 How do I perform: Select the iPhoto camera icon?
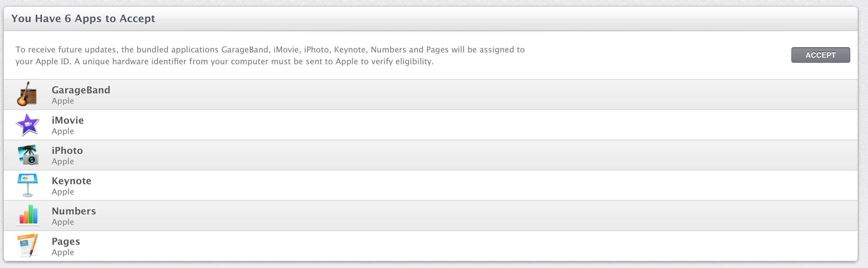(28, 155)
